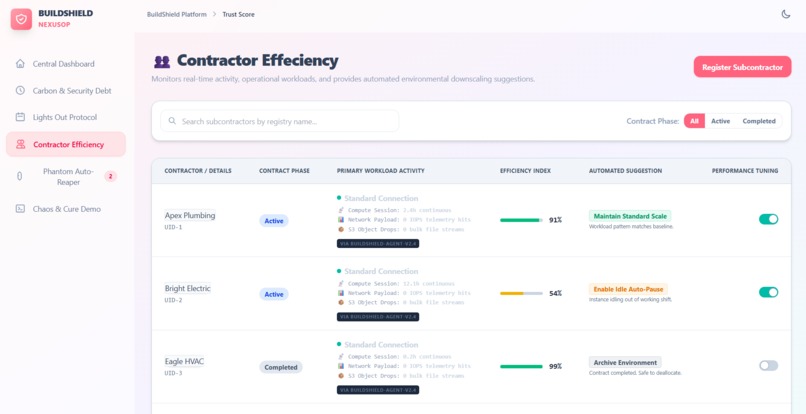Click Apex Plumbing Active phase badge
The image size is (806, 414).
click(x=274, y=221)
